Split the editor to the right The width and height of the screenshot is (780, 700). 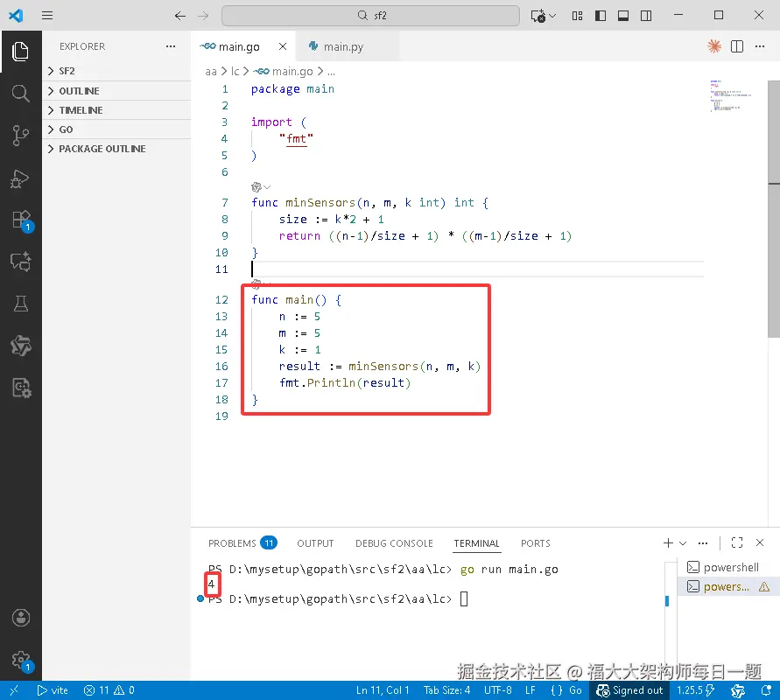(737, 46)
